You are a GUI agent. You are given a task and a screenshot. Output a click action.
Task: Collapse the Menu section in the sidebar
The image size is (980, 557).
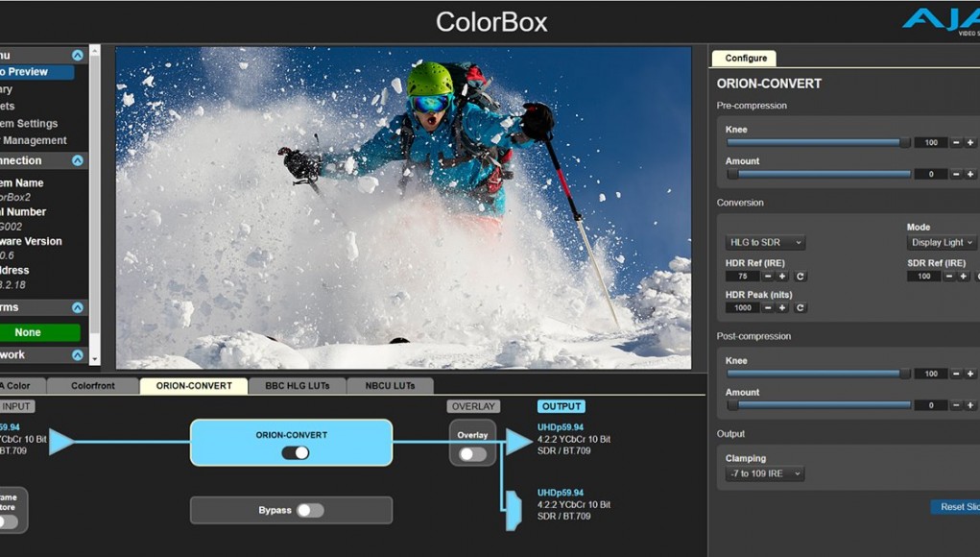click(78, 55)
